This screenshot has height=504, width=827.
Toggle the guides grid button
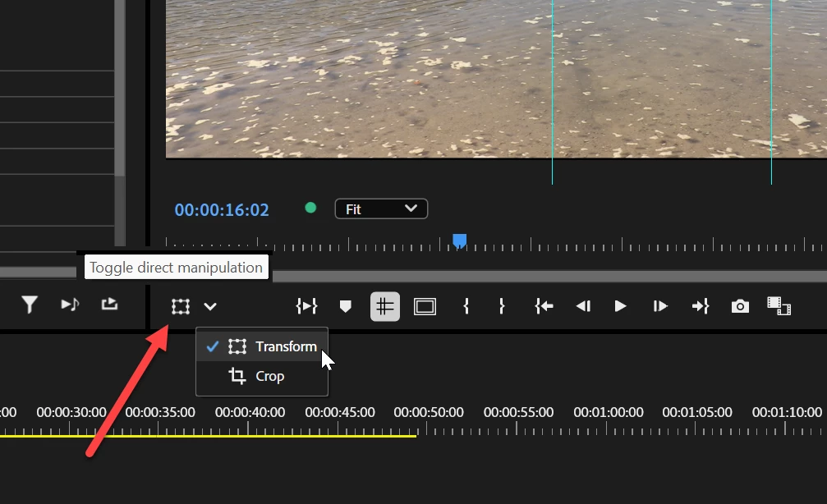[385, 306]
